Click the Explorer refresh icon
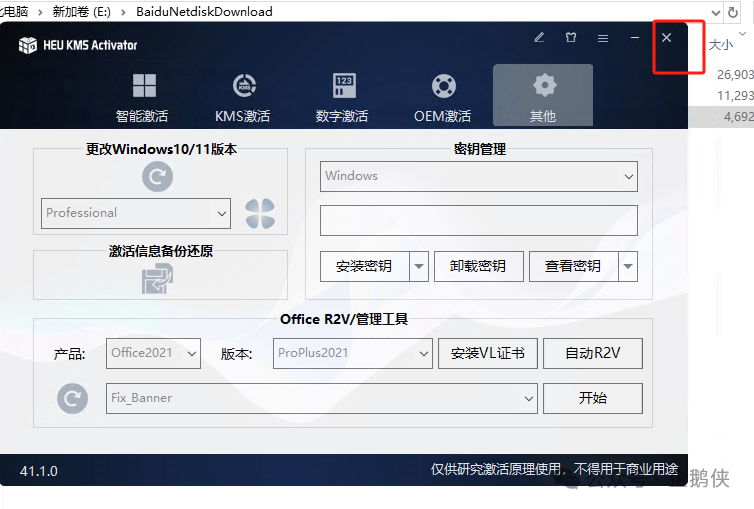 pos(733,12)
